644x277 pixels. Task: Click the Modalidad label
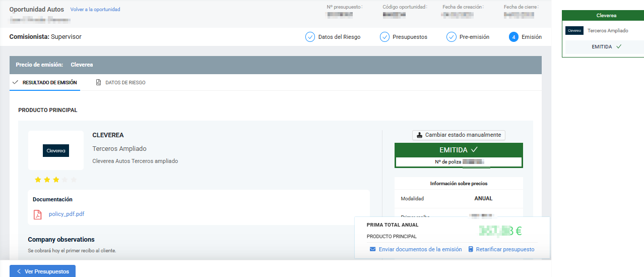coord(412,199)
